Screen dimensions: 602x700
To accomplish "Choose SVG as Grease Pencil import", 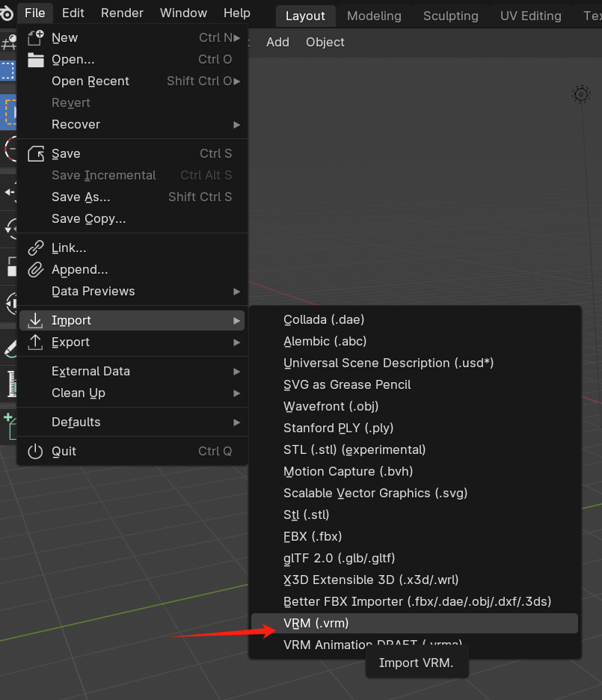I will (x=414, y=385).
